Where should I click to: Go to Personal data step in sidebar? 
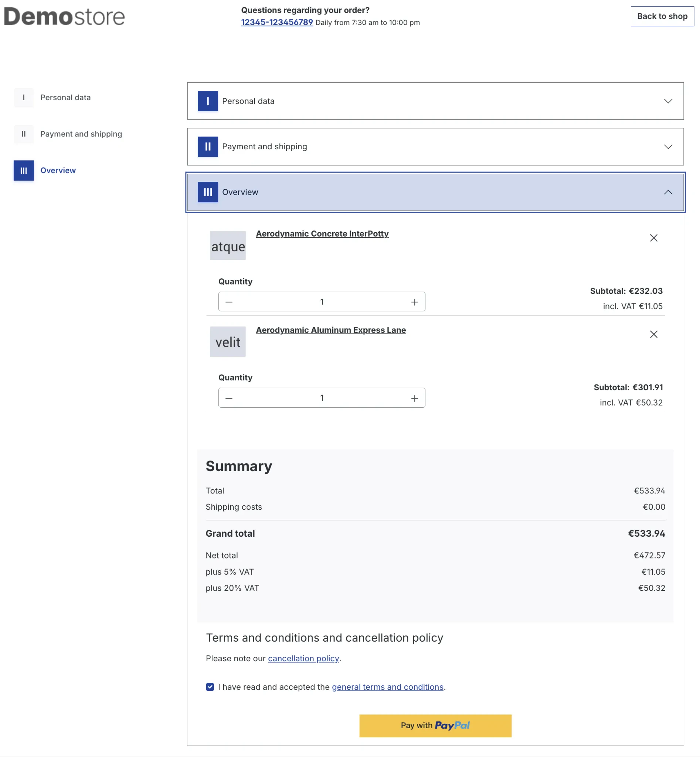[65, 97]
